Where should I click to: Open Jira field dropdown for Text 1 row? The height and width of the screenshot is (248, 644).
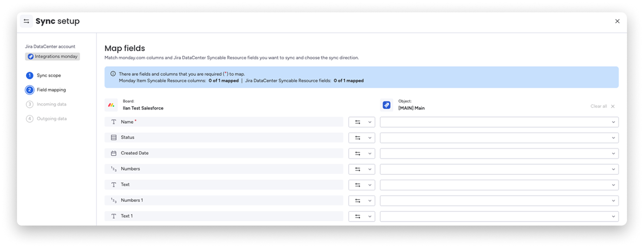(499, 216)
